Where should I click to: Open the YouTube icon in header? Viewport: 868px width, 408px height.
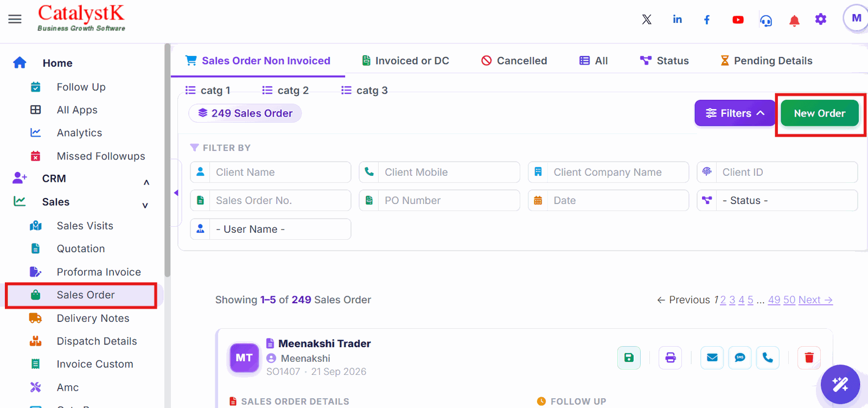(x=738, y=20)
